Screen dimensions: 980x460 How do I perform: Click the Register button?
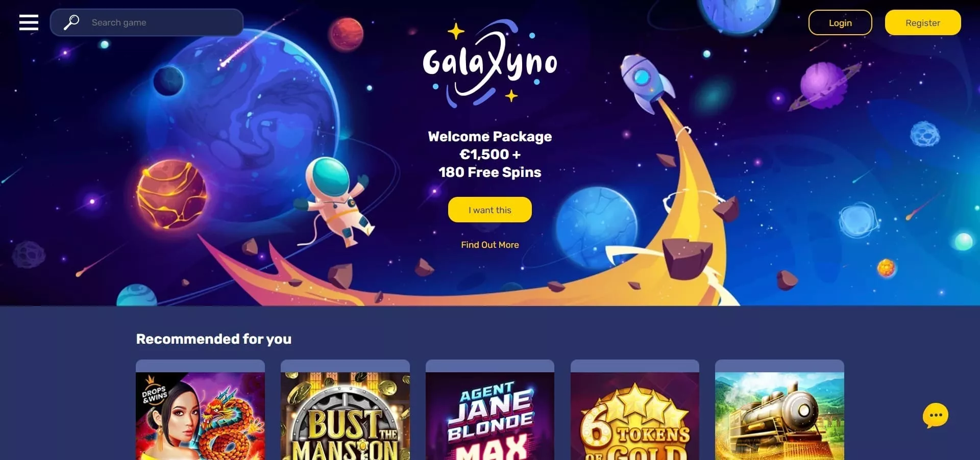[x=923, y=22]
